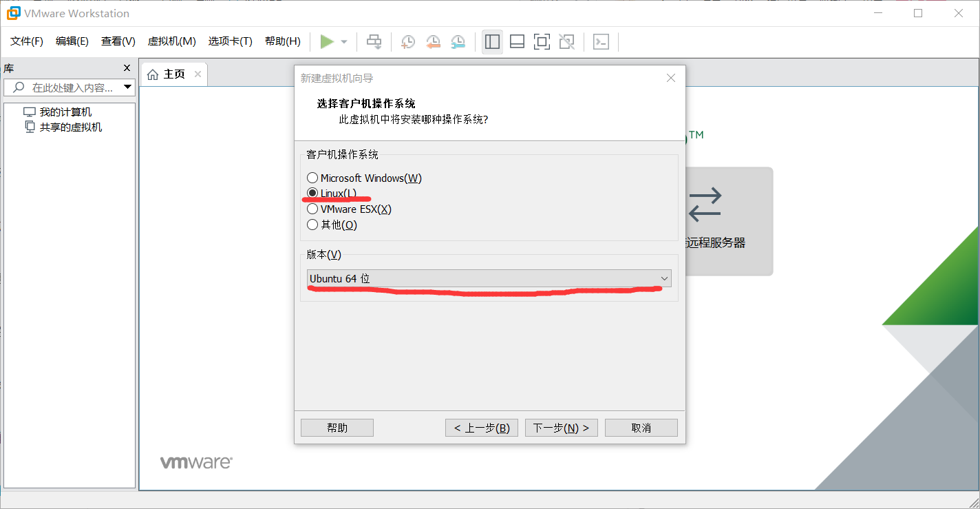Close the 库 library panel
Screen dimensions: 980x509
[x=127, y=68]
